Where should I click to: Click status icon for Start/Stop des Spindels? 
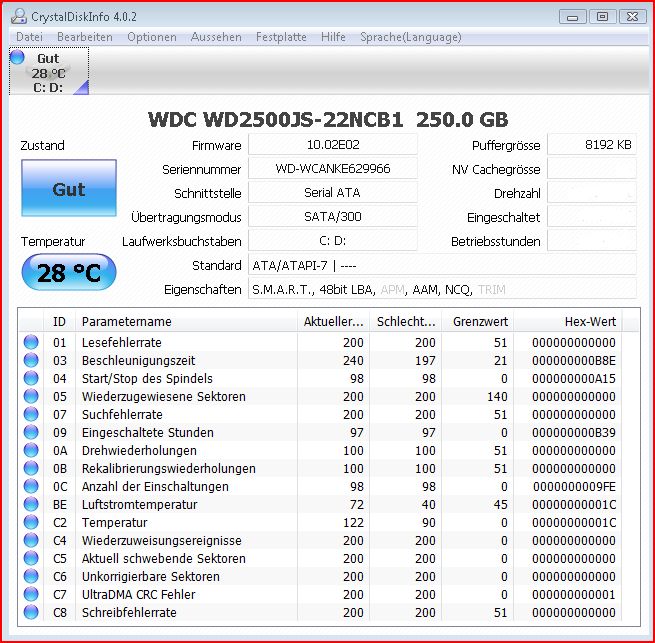pyautogui.click(x=31, y=378)
